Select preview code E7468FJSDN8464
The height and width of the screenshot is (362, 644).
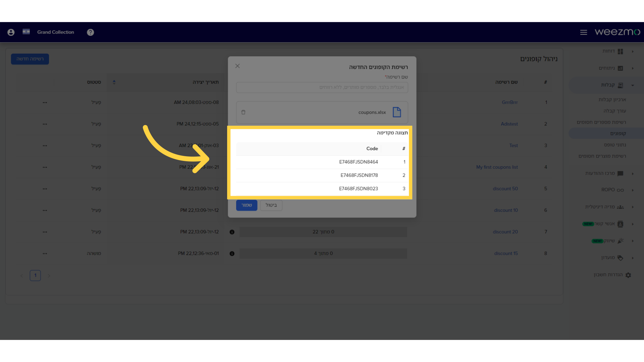click(x=359, y=162)
